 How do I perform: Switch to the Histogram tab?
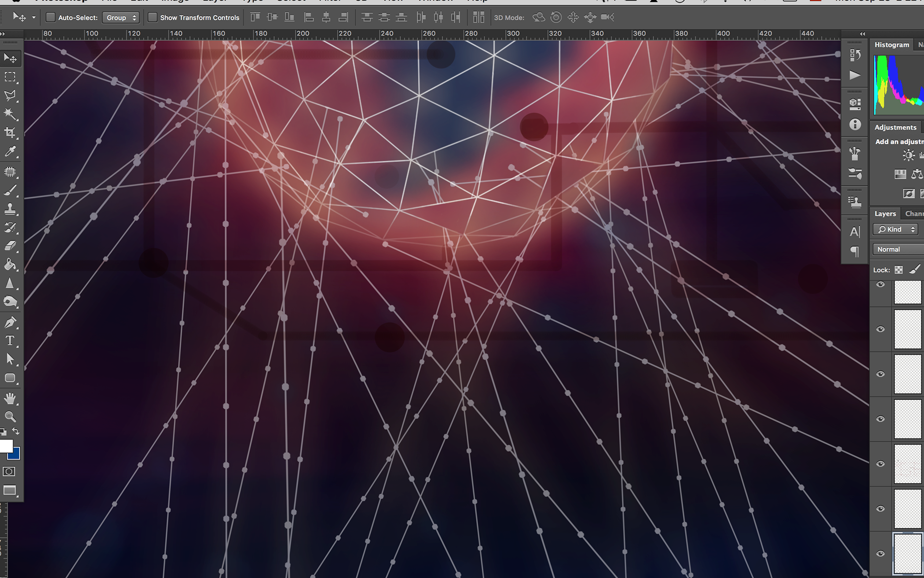(x=891, y=45)
